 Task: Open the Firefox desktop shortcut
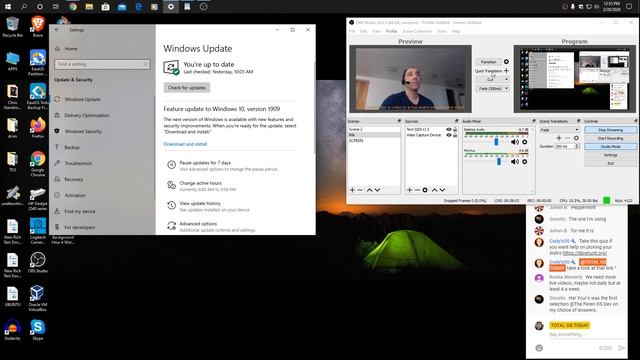point(38,127)
